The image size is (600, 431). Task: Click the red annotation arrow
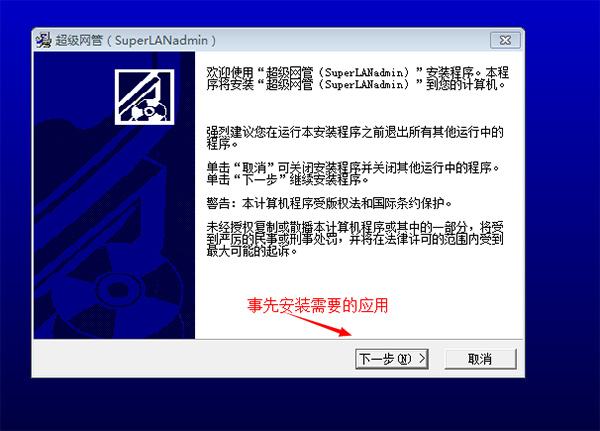coord(318,325)
